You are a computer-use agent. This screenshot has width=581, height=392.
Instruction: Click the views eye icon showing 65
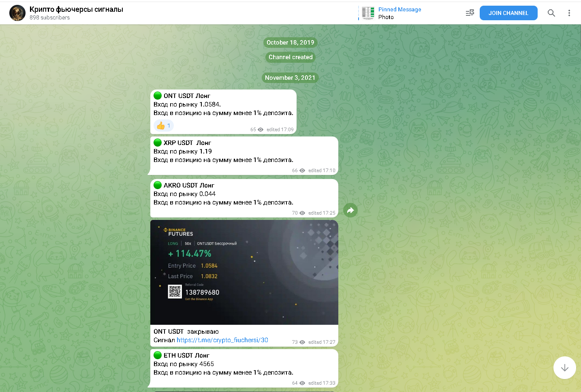[x=261, y=130]
